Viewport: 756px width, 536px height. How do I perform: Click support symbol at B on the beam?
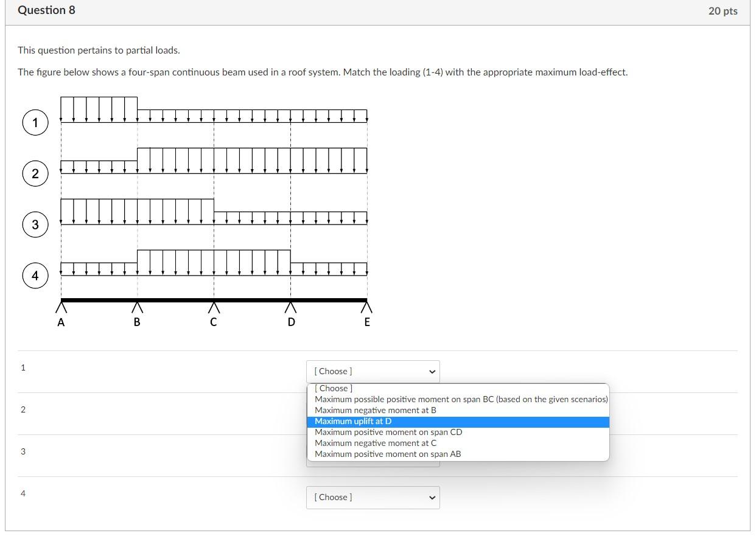(x=137, y=307)
